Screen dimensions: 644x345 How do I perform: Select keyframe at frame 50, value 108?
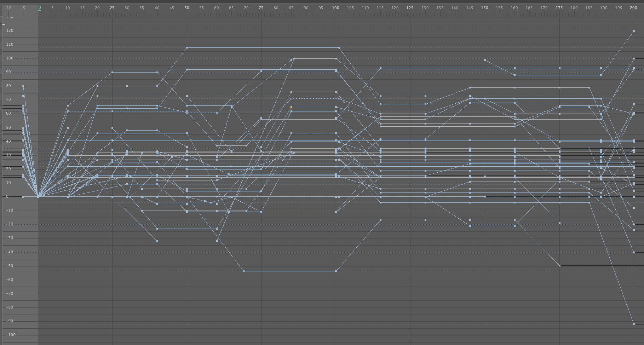pos(187,47)
